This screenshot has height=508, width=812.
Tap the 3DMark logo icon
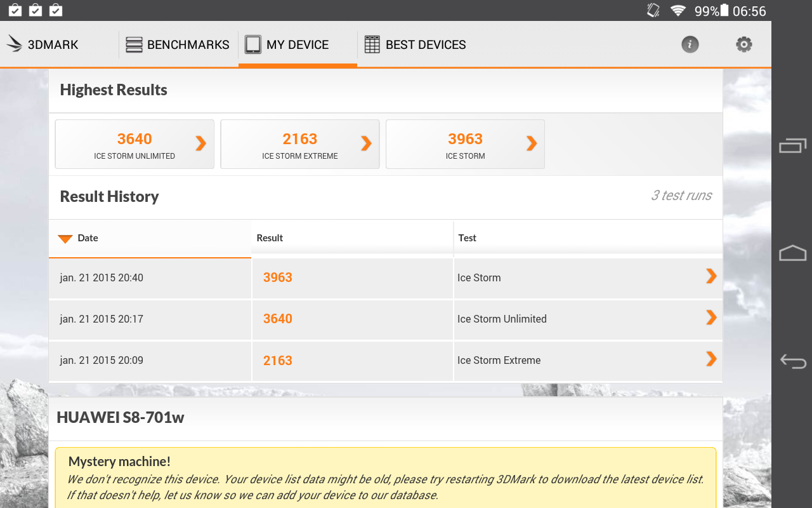click(x=15, y=44)
